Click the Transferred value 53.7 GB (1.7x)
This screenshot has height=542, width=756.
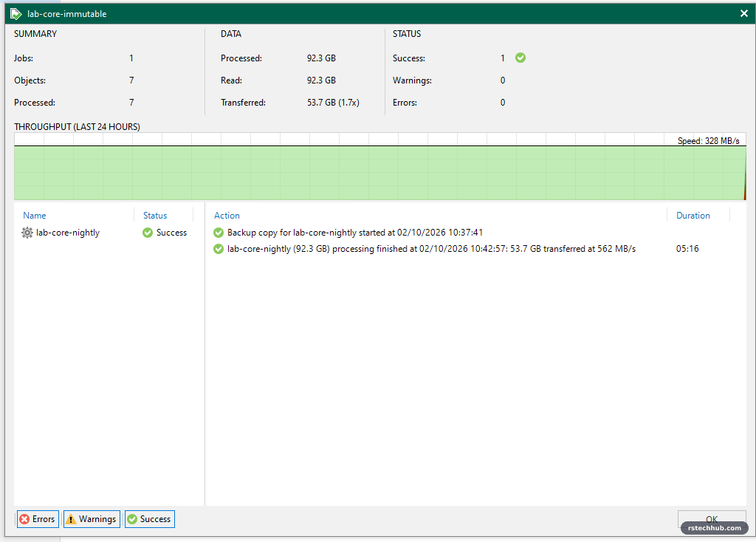pyautogui.click(x=333, y=102)
